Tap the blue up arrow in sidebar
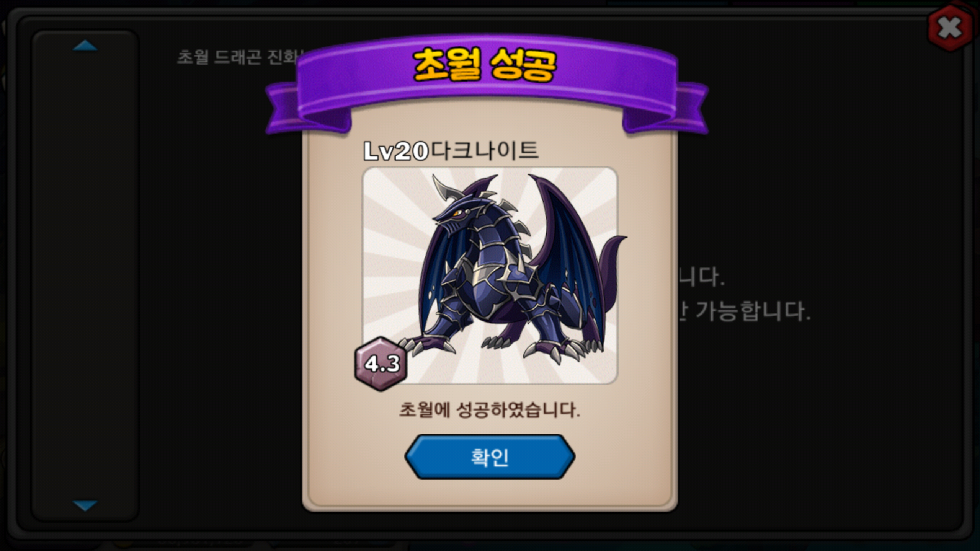 click(85, 46)
